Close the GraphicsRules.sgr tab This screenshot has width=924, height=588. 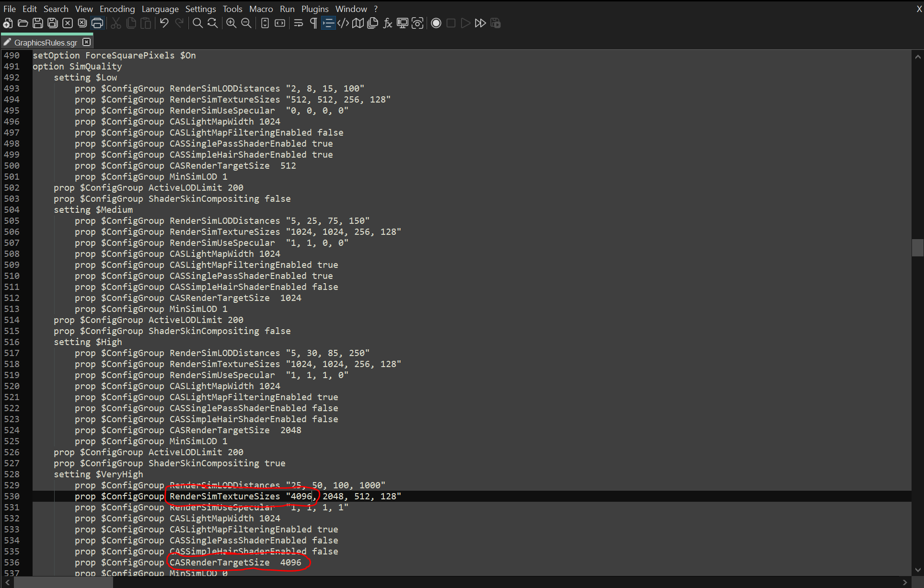click(86, 42)
